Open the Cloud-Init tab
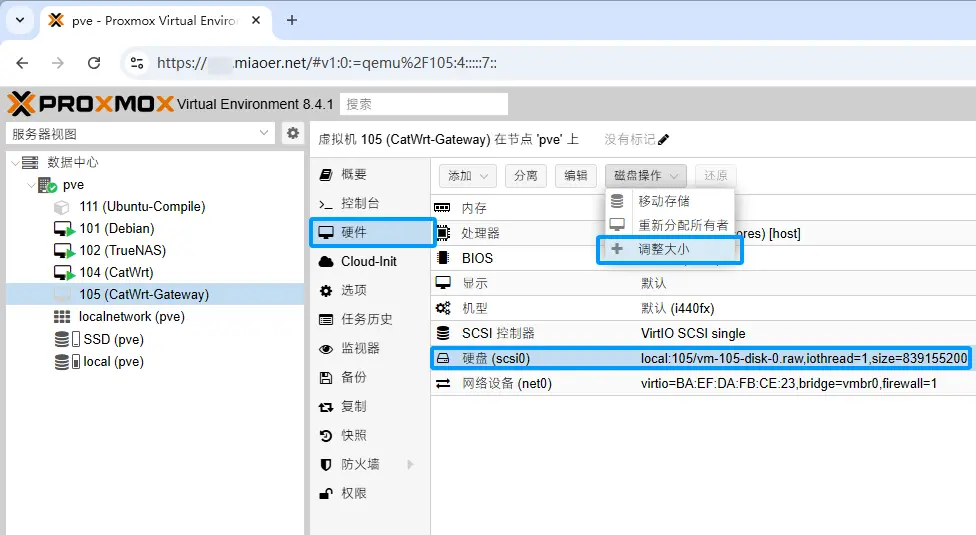Image resolution: width=976 pixels, height=535 pixels. [x=370, y=261]
